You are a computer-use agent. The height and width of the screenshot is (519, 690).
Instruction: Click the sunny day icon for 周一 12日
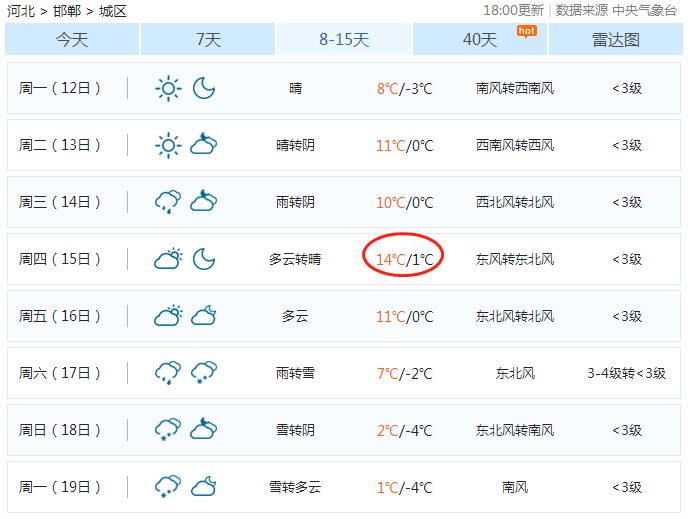(x=168, y=88)
